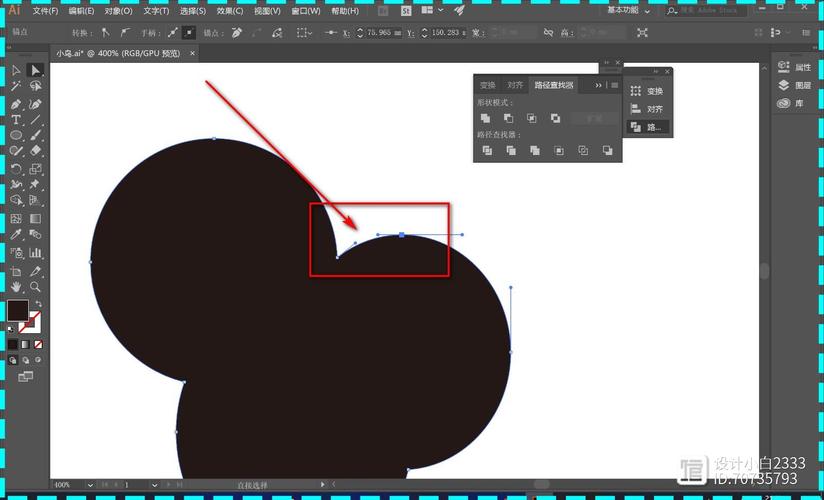Image resolution: width=824 pixels, height=500 pixels.
Task: Open the zoom level 400% dropdown
Action: (x=88, y=485)
